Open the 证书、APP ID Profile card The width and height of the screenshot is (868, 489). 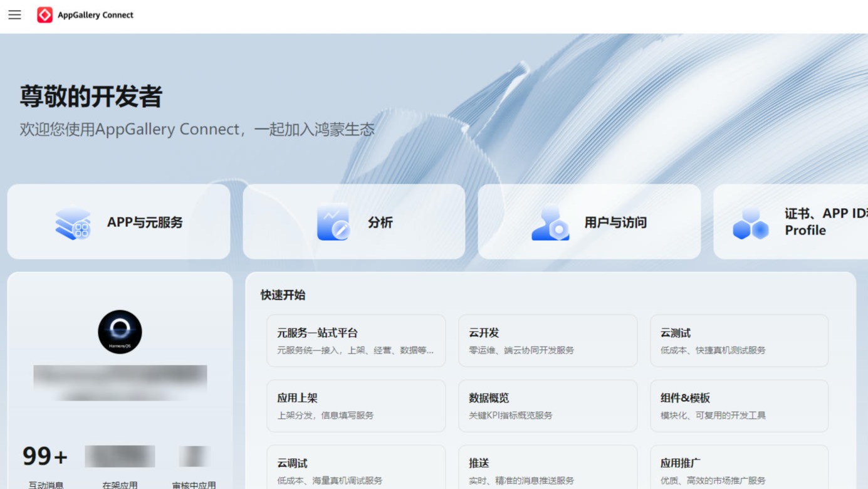(791, 221)
